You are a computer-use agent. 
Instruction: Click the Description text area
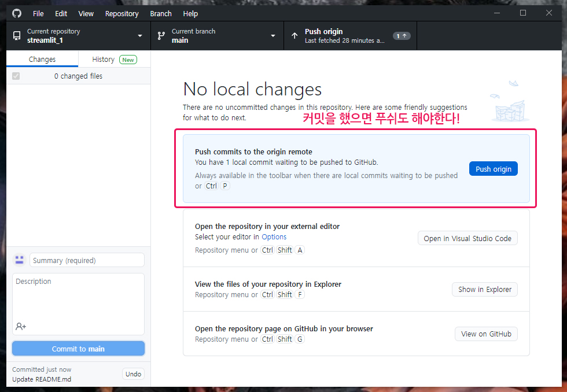[x=79, y=304]
